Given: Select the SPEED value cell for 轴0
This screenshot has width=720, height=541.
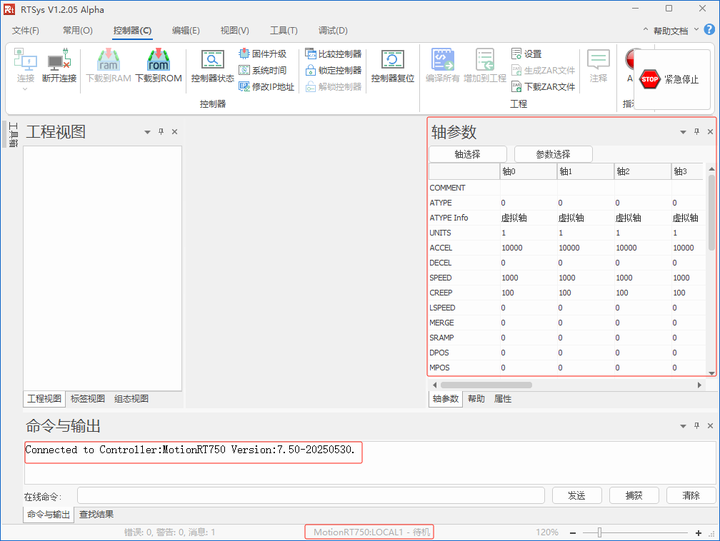Looking at the screenshot, I should (x=528, y=278).
